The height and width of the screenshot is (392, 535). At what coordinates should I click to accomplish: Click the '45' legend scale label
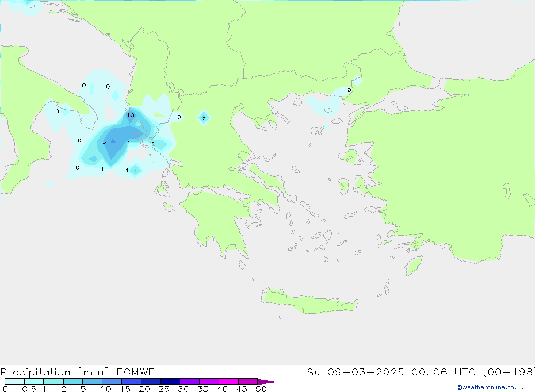click(242, 389)
